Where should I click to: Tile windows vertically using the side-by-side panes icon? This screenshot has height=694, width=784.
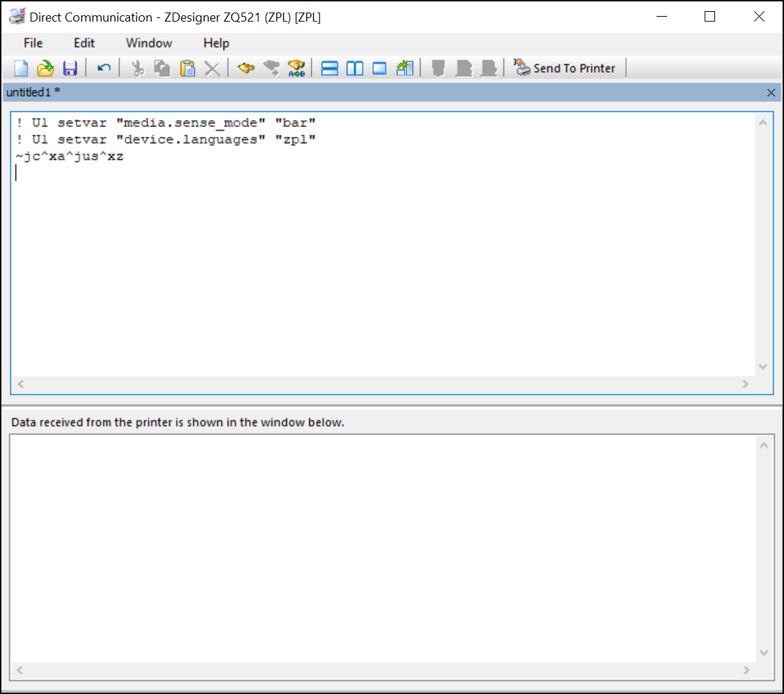[355, 68]
